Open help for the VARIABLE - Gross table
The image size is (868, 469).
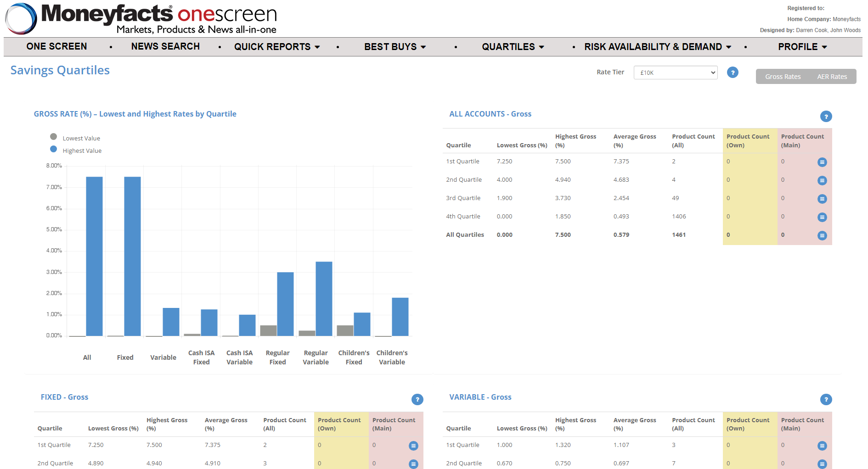pyautogui.click(x=826, y=400)
